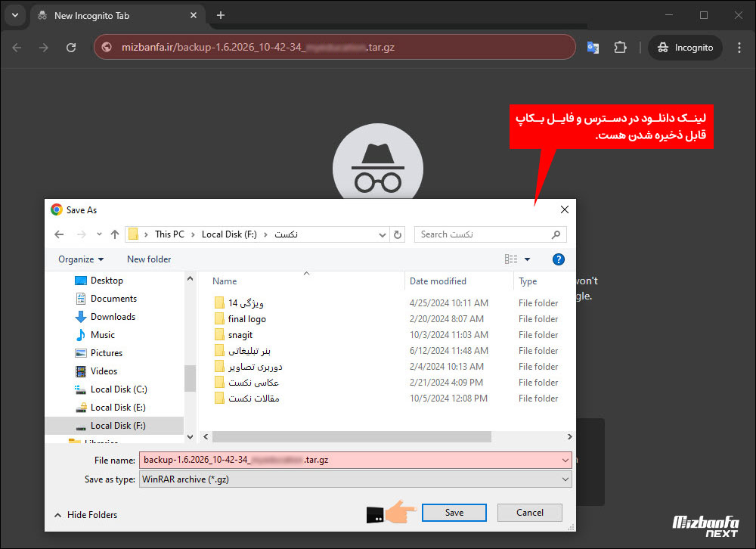Open the Organize menu
This screenshot has height=549, width=756.
point(79,259)
